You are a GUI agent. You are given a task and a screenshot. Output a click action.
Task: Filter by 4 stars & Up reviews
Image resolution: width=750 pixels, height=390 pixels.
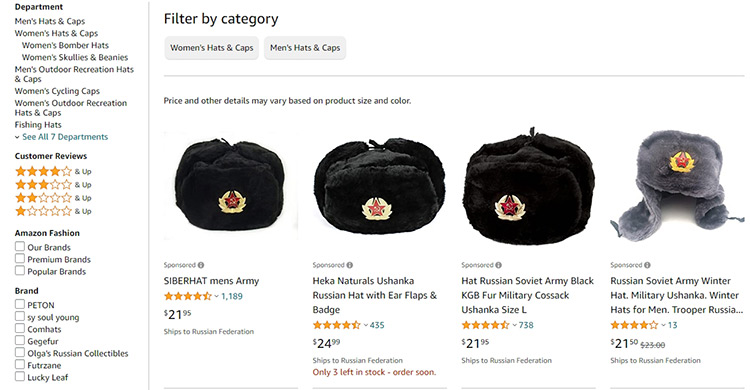point(53,171)
